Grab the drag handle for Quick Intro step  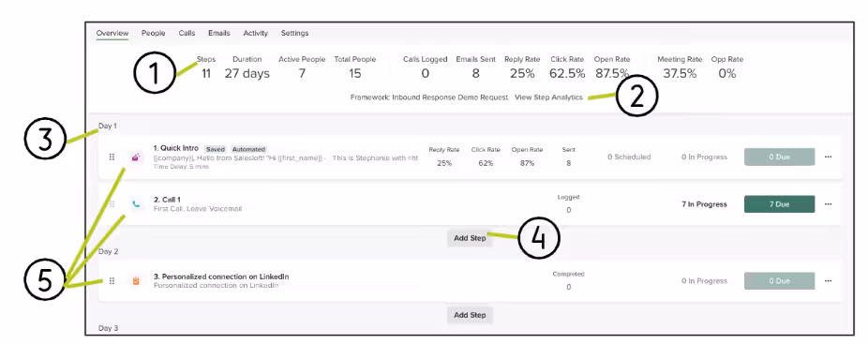[112, 157]
